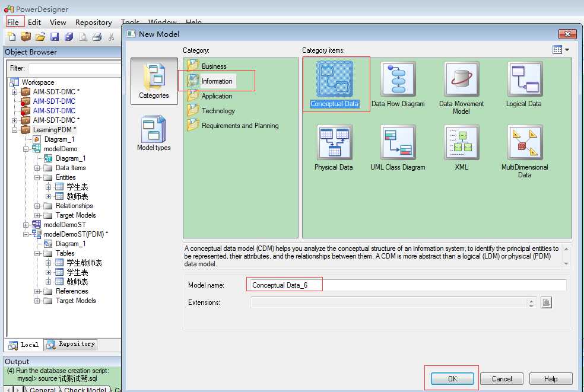The image size is (584, 392).
Task: Choose the Technology category folder
Action: pyautogui.click(x=211, y=110)
